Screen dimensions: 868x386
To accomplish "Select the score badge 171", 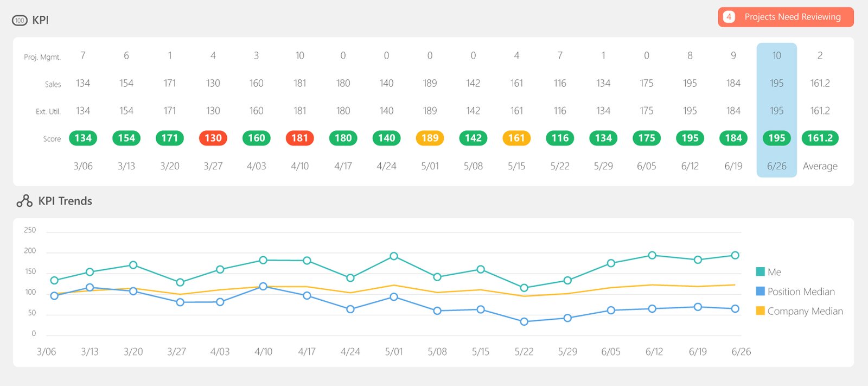I will click(170, 138).
